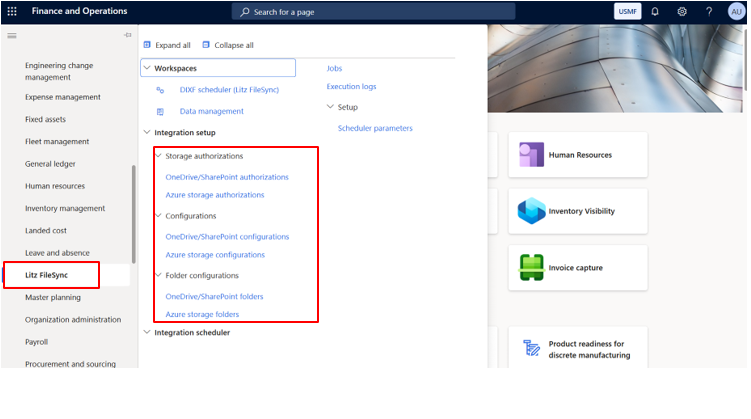
Task: Select Fixed assets module
Action: [x=46, y=119]
